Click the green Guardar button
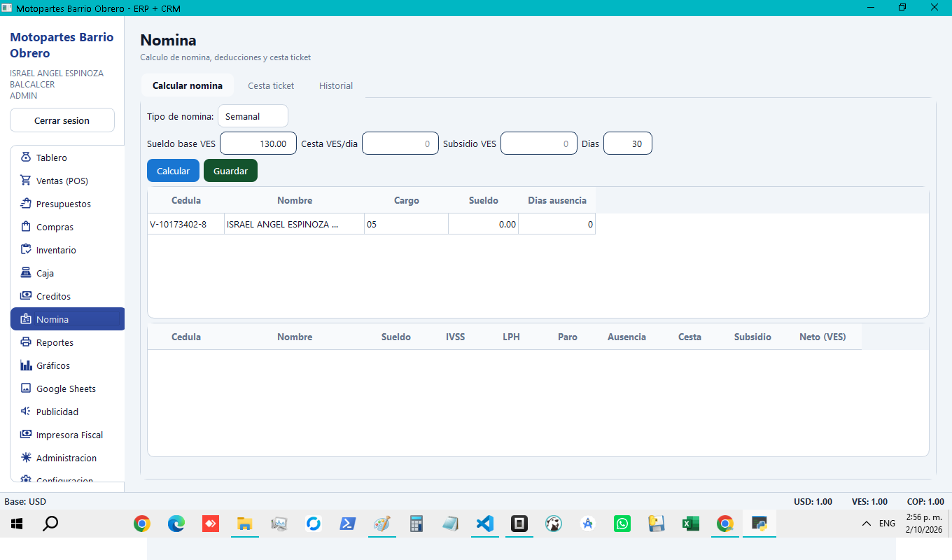Image resolution: width=952 pixels, height=560 pixels. [230, 171]
